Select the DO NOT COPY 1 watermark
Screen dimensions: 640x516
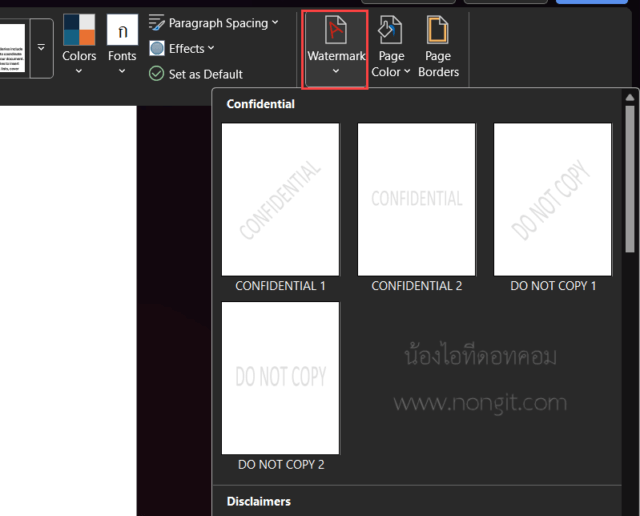coord(553,199)
